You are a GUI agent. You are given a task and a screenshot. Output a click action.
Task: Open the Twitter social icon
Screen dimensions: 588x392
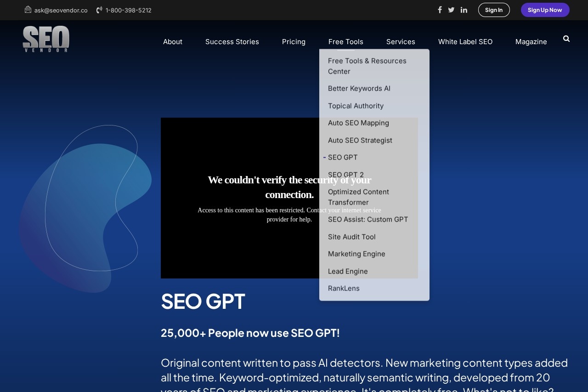pos(451,10)
